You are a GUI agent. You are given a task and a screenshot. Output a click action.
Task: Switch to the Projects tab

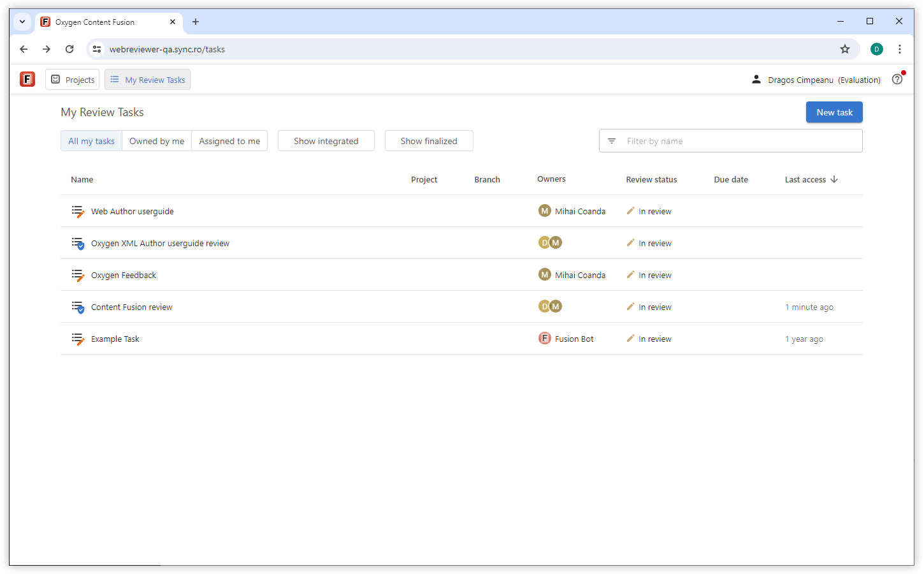(x=73, y=80)
